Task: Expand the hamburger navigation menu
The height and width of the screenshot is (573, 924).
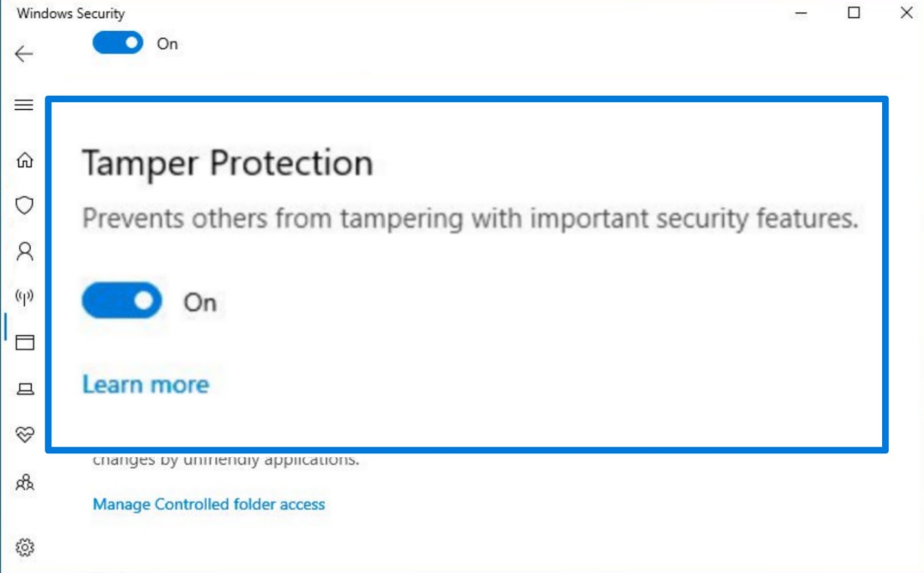Action: click(24, 105)
